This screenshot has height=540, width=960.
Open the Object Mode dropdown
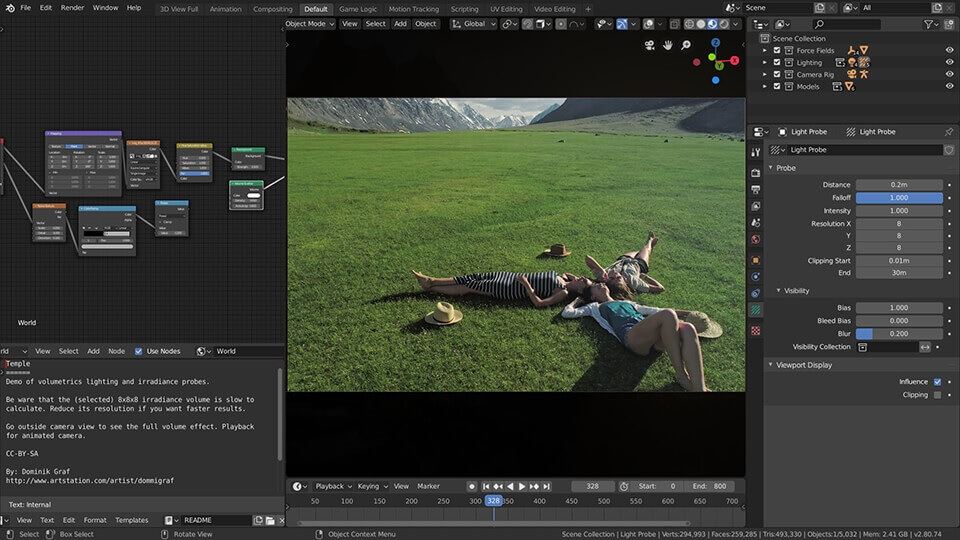(309, 23)
